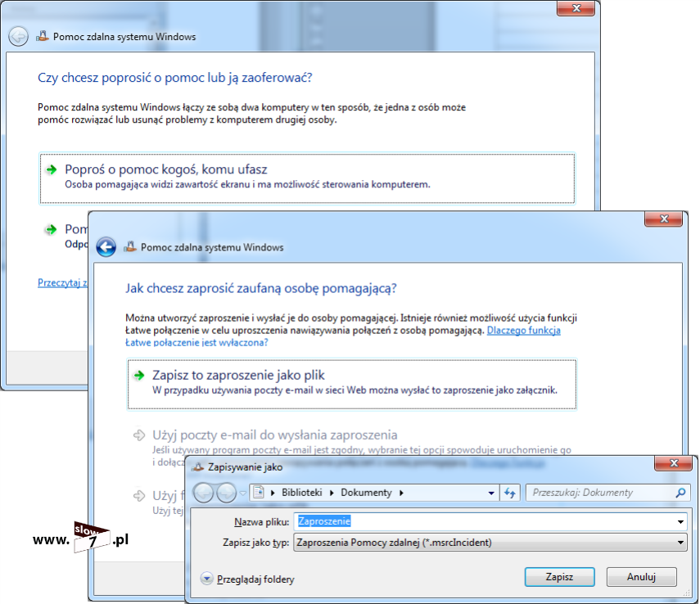Click Zapisywanie jako dialog title icon
Screen dimensions: 700x604
coord(197,467)
